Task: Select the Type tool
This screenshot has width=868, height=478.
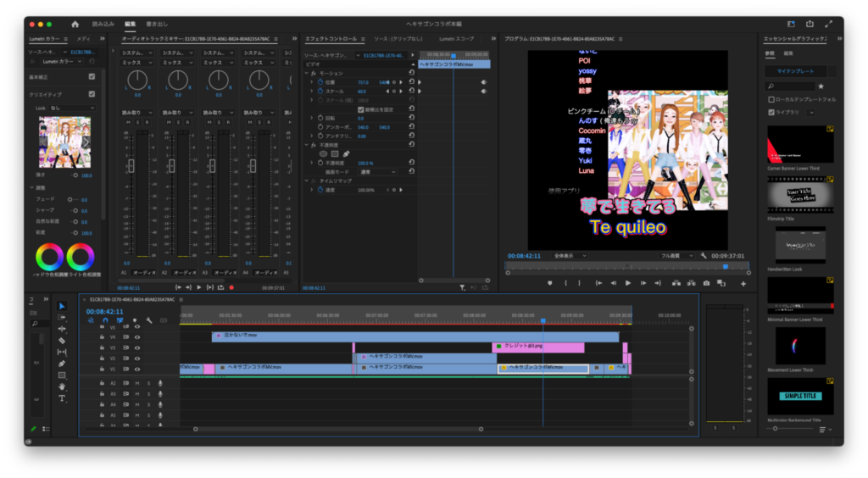Action: coord(61,398)
